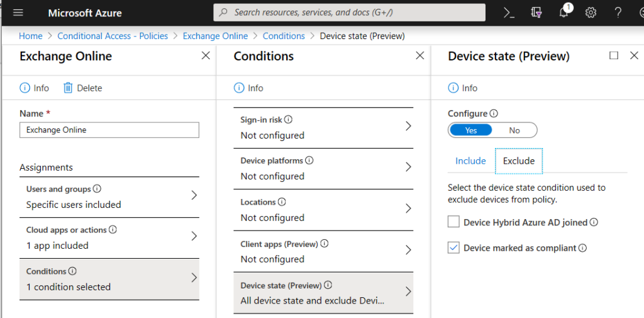Show info tooltip for Device platforms
Image resolution: width=644 pixels, height=318 pixels.
tap(309, 160)
